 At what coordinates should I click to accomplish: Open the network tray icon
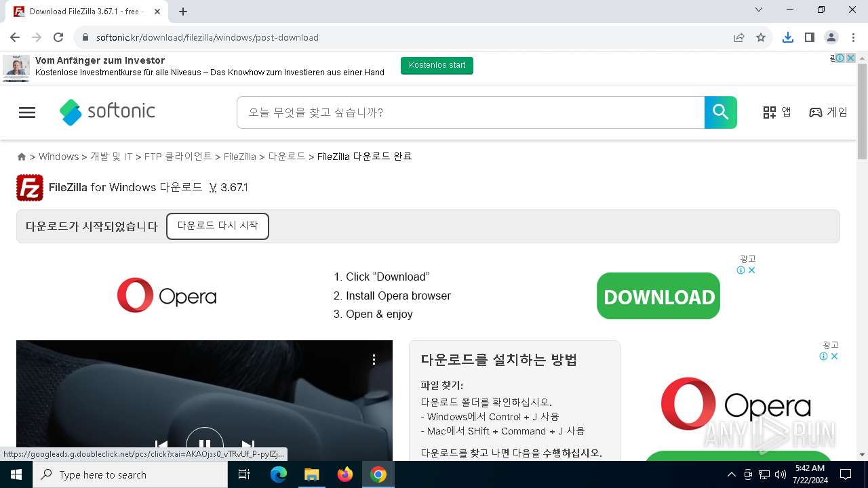coord(764,474)
